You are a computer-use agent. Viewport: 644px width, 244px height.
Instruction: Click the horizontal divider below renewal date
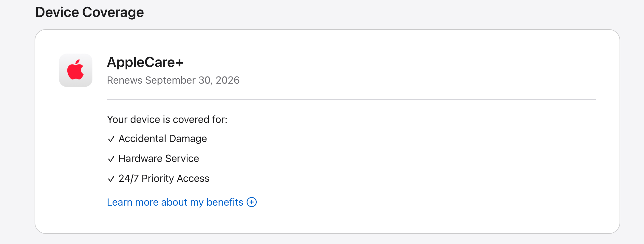[351, 100]
